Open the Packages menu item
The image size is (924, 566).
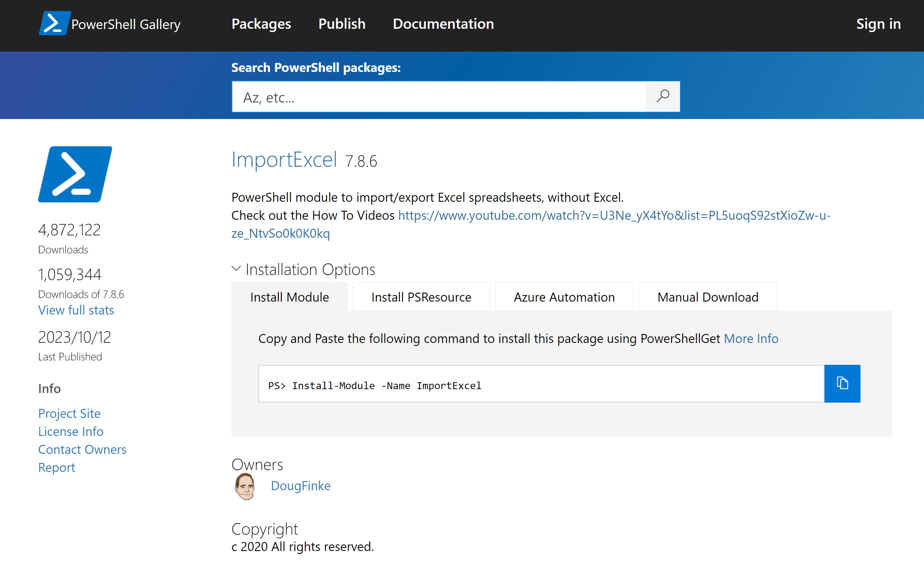coord(261,24)
